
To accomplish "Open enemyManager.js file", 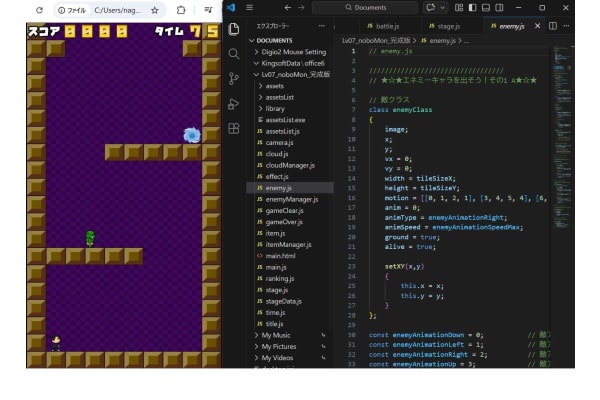I will coord(292,199).
